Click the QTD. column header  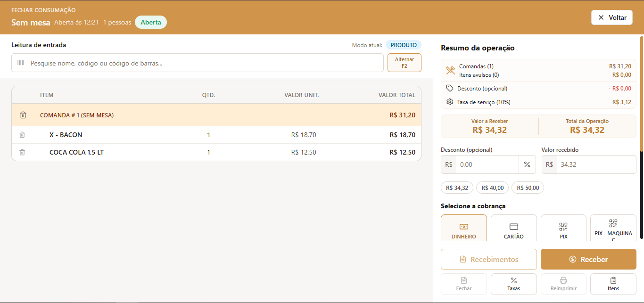coord(208,95)
